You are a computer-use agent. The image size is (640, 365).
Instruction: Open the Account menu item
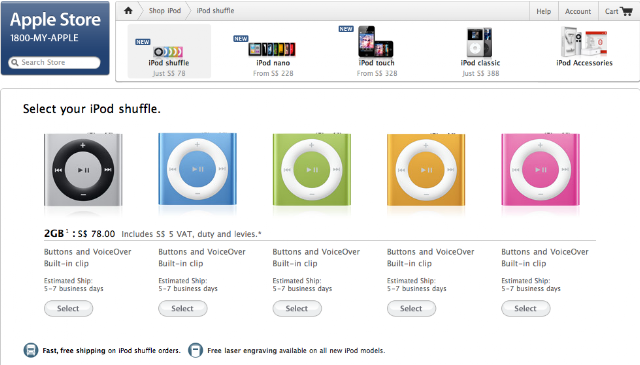coord(578,11)
